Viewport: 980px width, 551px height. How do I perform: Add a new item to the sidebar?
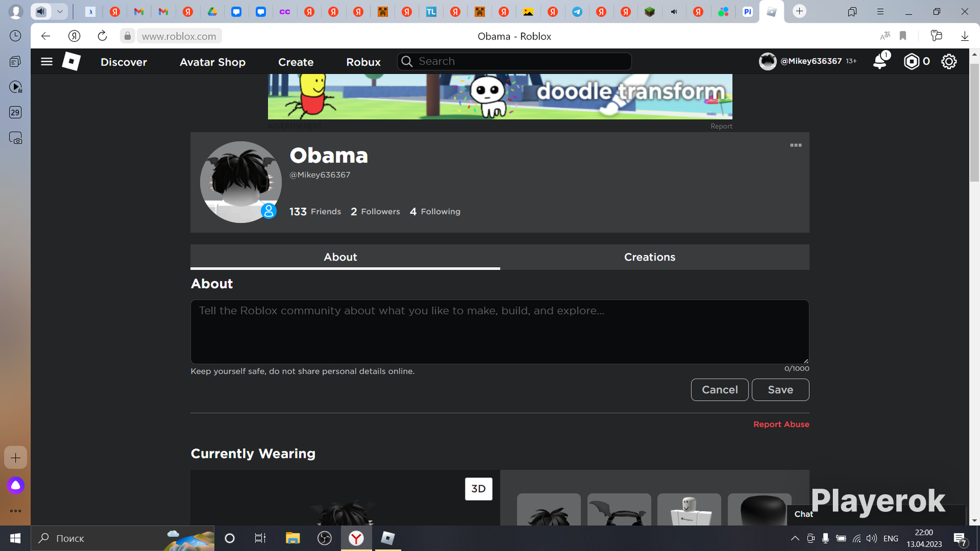coord(15,458)
